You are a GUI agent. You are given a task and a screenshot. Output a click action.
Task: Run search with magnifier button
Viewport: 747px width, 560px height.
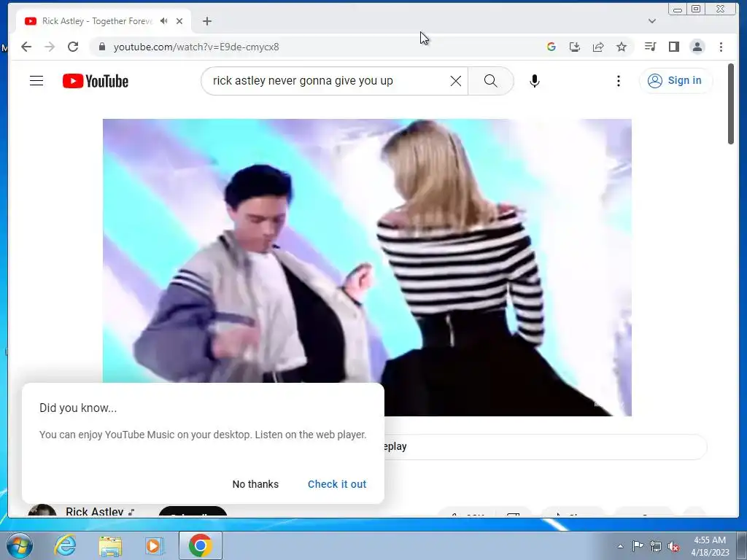[x=491, y=81]
